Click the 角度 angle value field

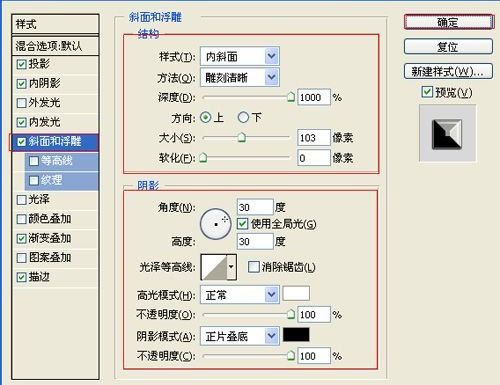(x=255, y=207)
